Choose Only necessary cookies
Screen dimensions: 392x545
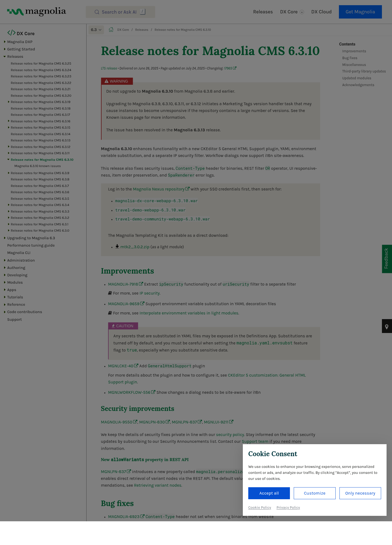click(x=360, y=493)
